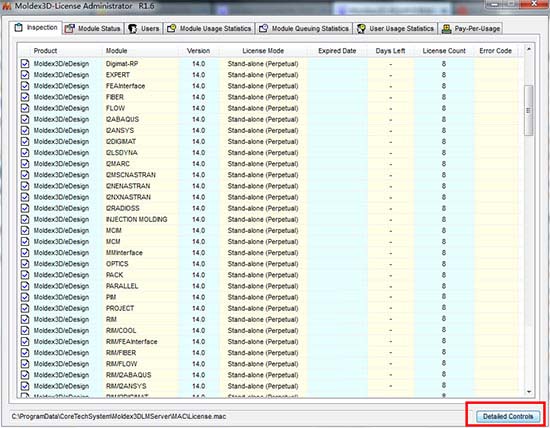Toggle the PARALLEL module checkbox
The image size is (550, 428).
coord(25,286)
